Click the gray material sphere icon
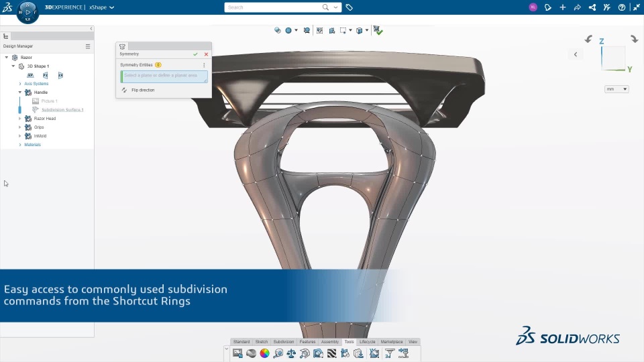Viewport: 644px width, 362px height. click(251, 353)
